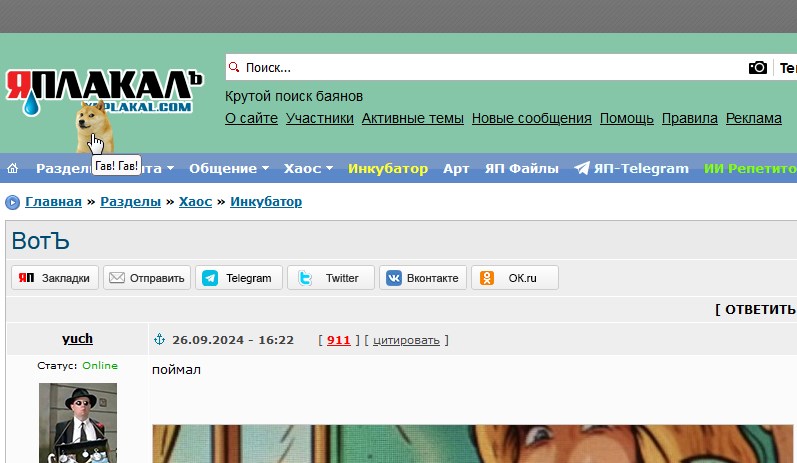Share the topic on Twitter

[331, 278]
